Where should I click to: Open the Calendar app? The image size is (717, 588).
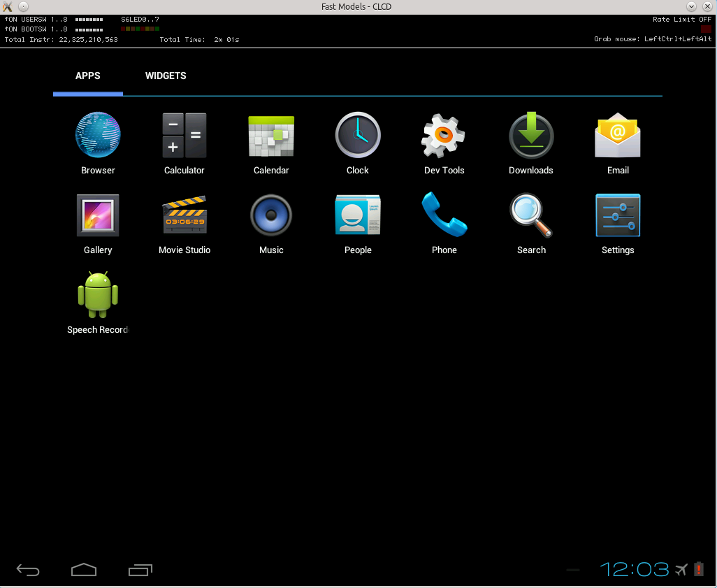(x=270, y=135)
